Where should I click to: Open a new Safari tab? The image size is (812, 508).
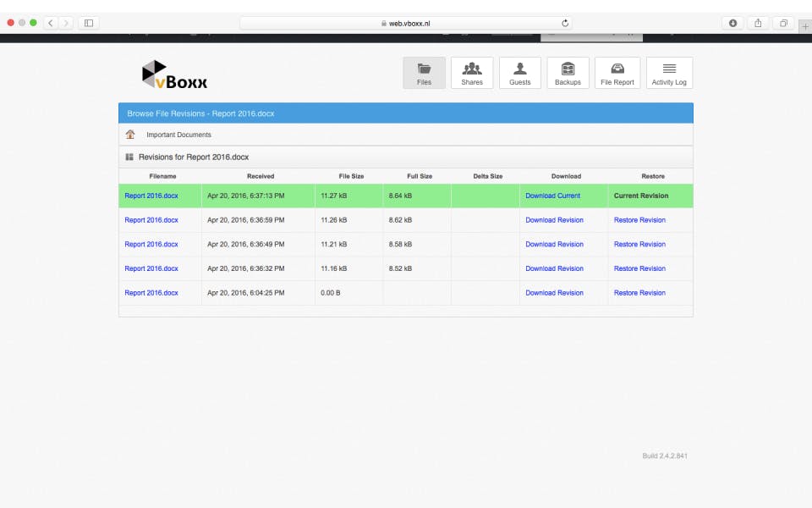(x=804, y=25)
